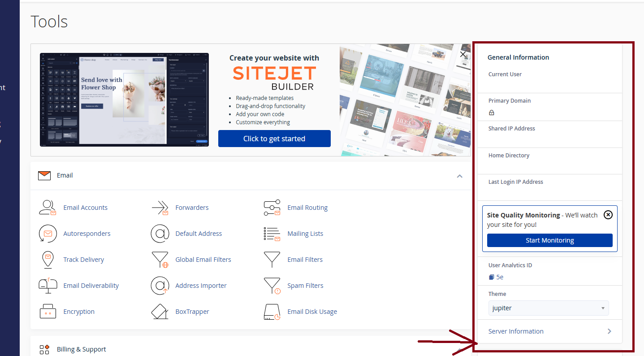Click the Email Routing icon
Viewport: 644px width, 356px height.
coord(272,208)
